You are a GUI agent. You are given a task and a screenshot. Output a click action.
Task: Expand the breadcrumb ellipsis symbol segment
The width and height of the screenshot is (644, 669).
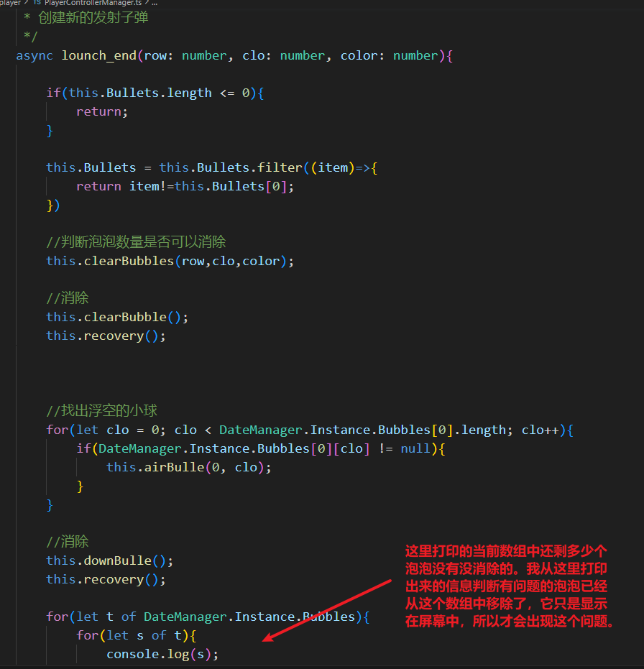[x=155, y=3]
